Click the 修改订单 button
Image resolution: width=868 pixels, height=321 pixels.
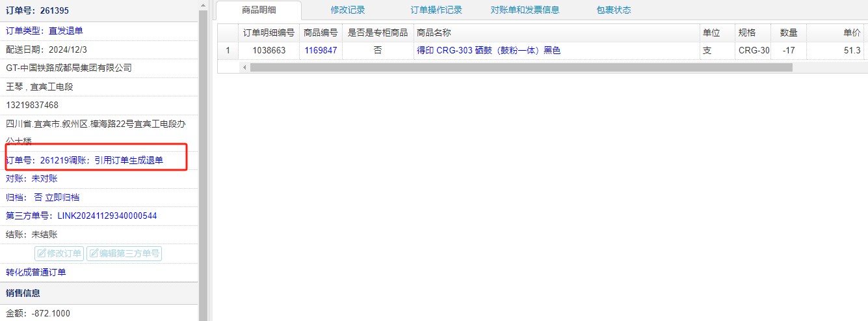[x=59, y=253]
